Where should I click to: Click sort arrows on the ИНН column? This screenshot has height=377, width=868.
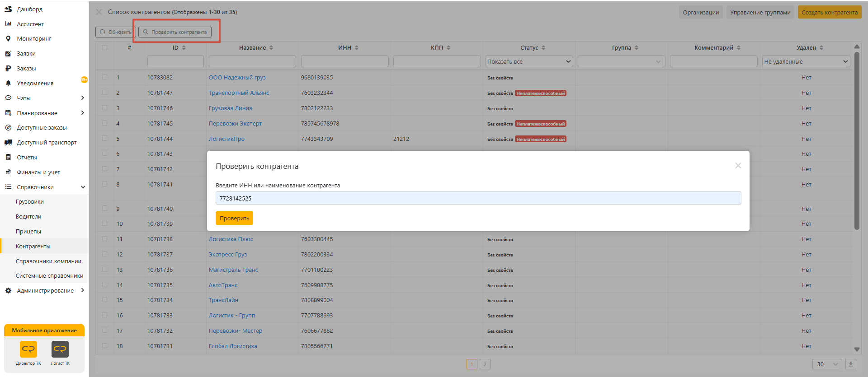coord(357,48)
